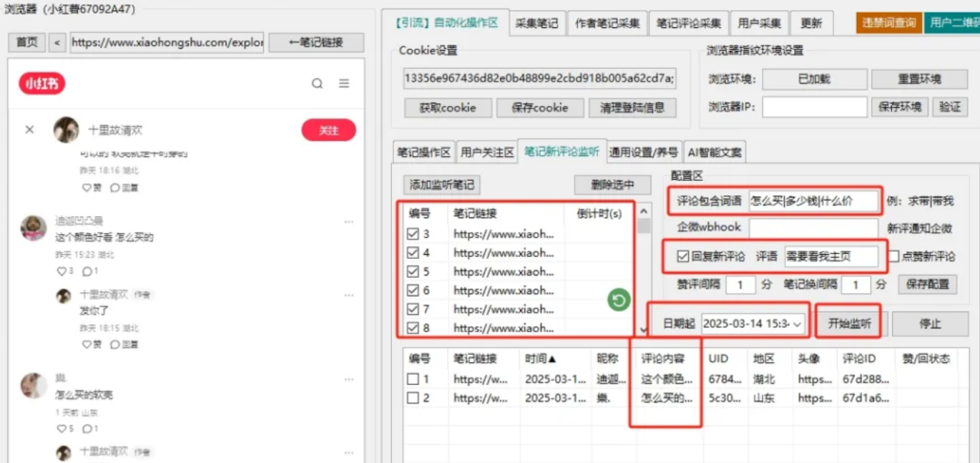
Task: Switch to 采集笔记 tab
Action: [537, 24]
